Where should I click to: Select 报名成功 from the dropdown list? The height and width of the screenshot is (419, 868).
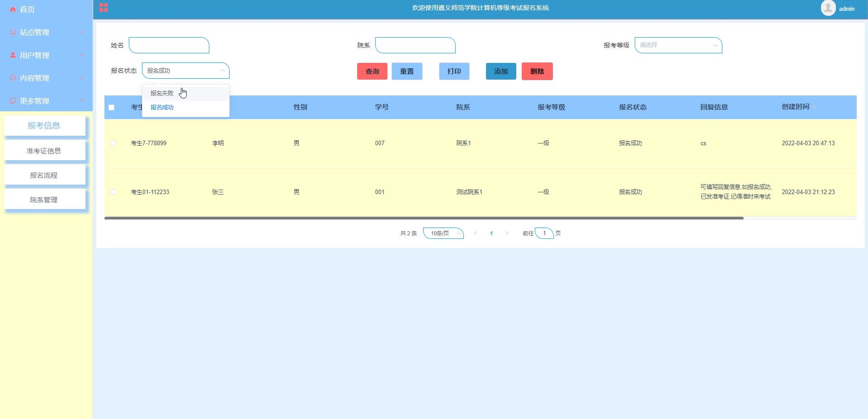tap(186, 107)
